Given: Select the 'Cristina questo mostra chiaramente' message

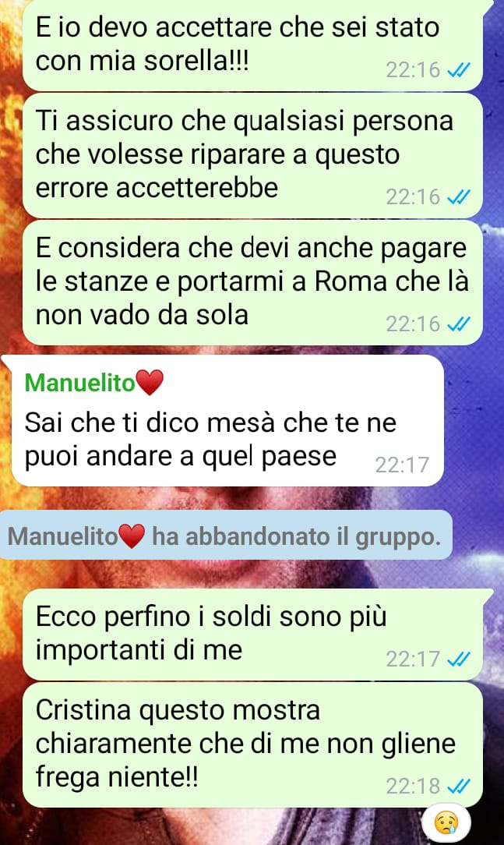Looking at the screenshot, I should [x=252, y=745].
